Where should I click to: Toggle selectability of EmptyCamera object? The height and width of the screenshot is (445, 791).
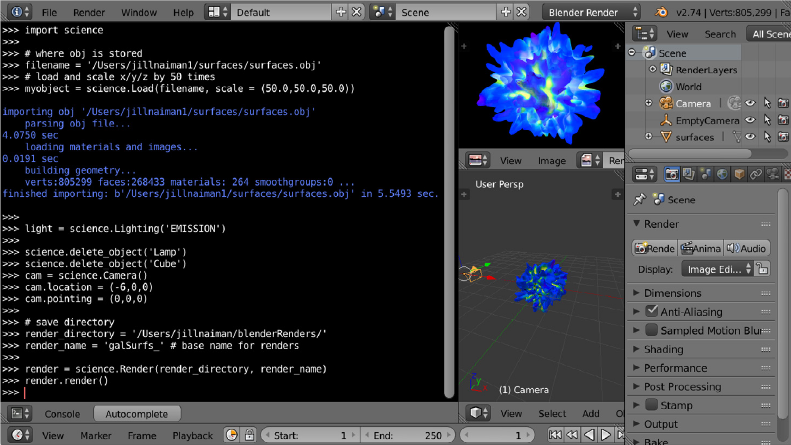767,120
